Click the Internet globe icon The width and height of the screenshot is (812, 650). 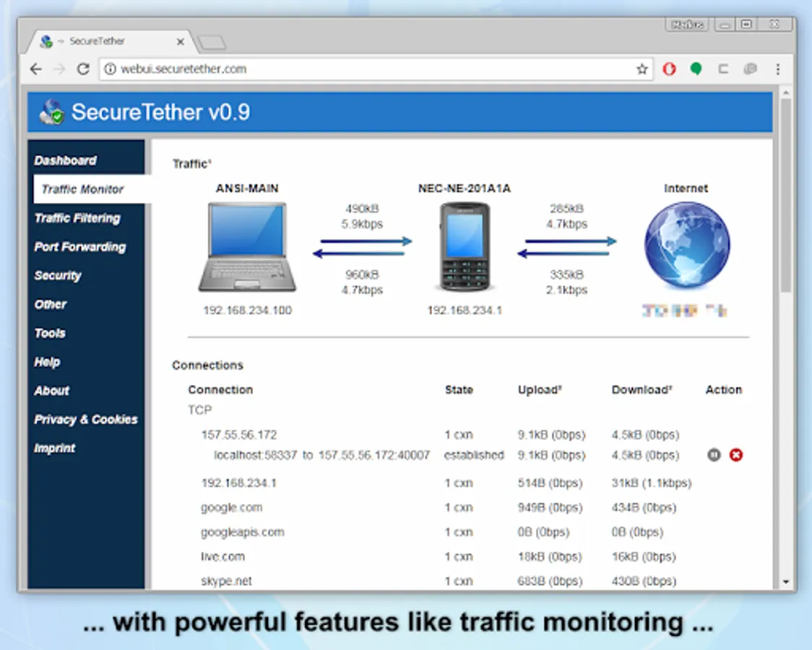(x=687, y=245)
